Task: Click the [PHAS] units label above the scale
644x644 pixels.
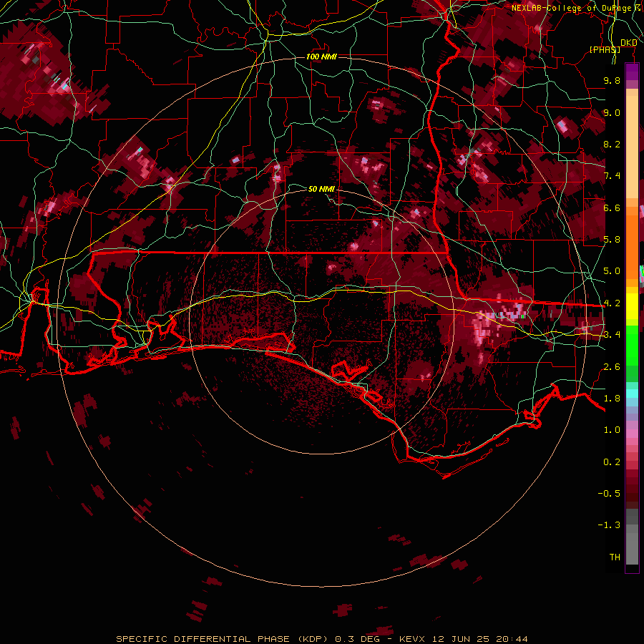Action: tap(605, 49)
